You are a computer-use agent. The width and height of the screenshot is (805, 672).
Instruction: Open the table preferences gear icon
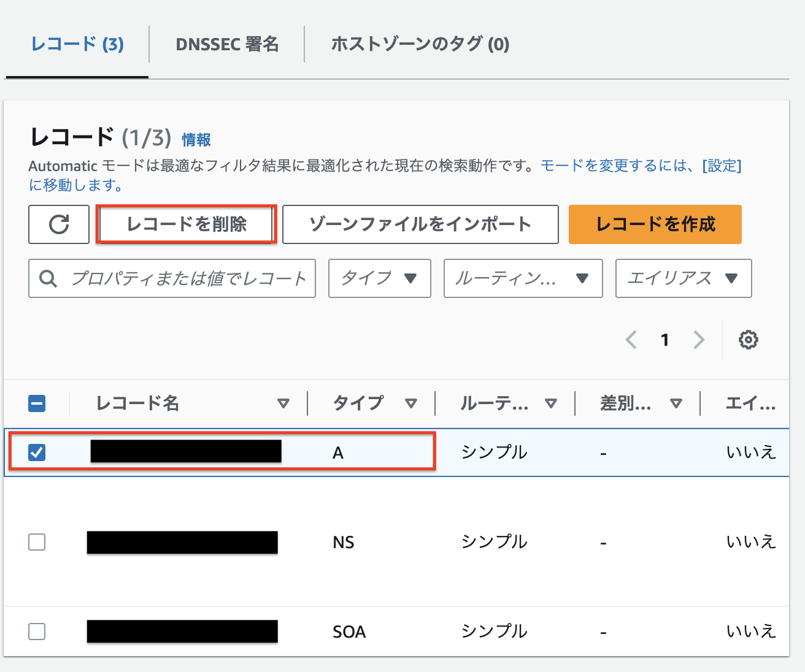coord(749,340)
